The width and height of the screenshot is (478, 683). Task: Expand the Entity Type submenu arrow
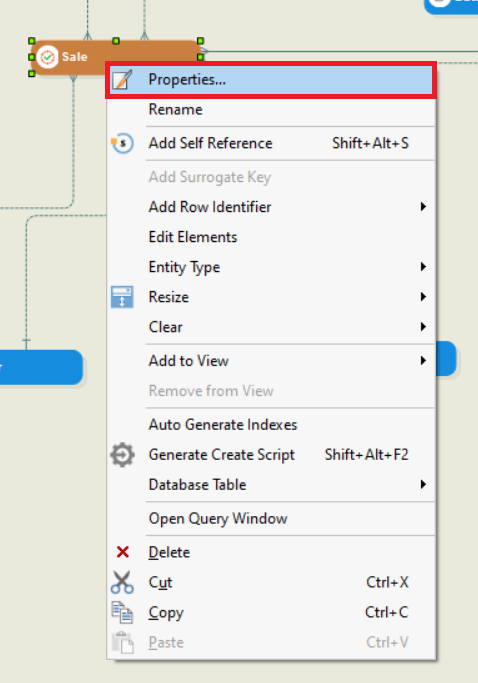click(423, 267)
